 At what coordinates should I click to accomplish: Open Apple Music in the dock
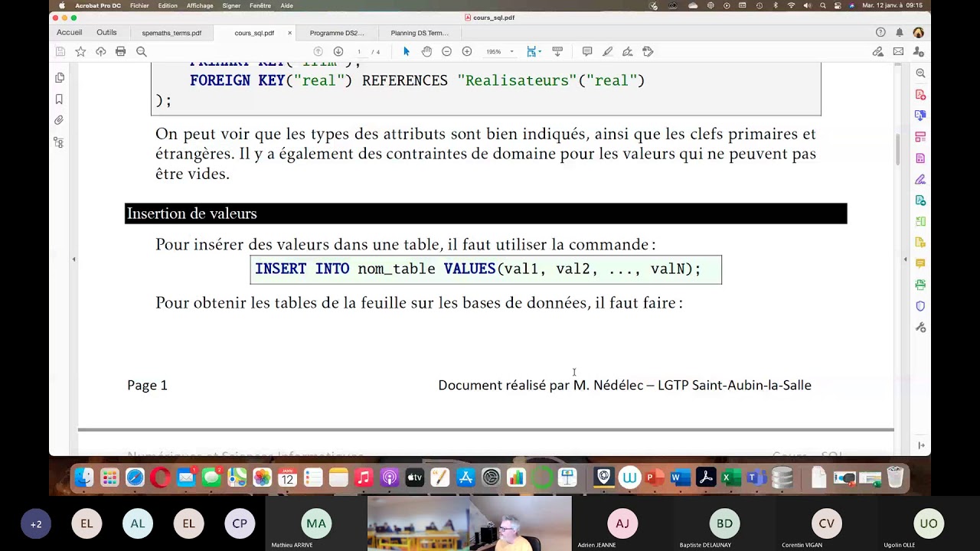[x=364, y=478]
